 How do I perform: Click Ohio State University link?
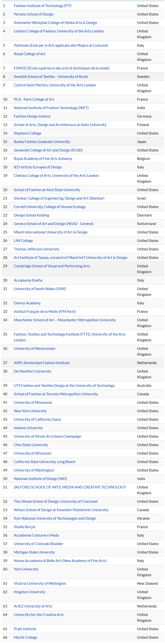pyautogui.click(x=31, y=445)
